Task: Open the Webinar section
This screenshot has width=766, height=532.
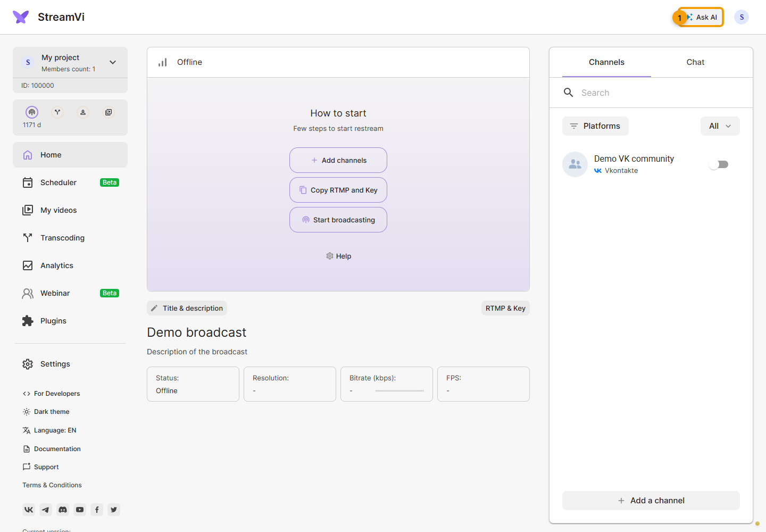Action: coord(70,293)
